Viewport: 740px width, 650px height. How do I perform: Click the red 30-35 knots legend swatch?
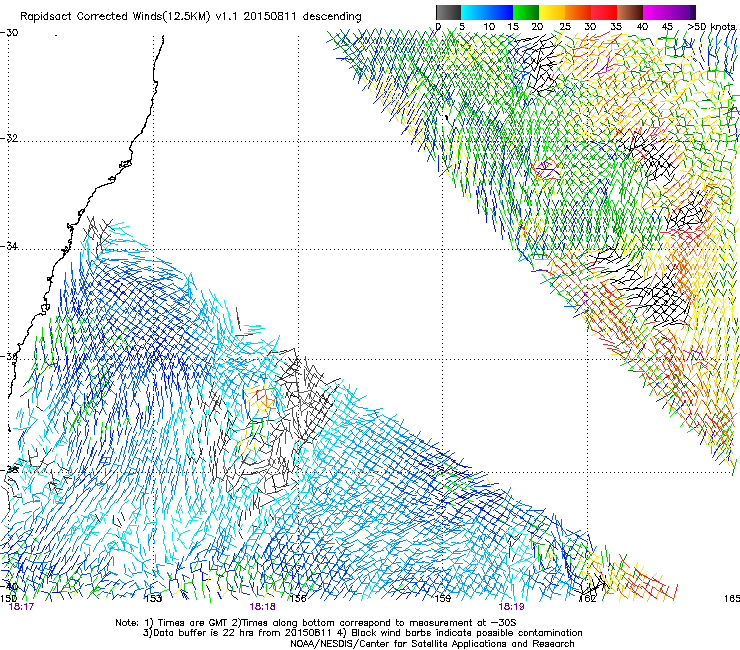tap(604, 12)
